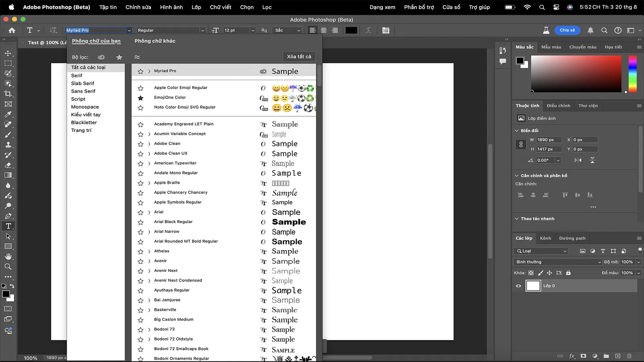The width and height of the screenshot is (644, 362).
Task: Star the Avenir Next font
Action: point(140,271)
